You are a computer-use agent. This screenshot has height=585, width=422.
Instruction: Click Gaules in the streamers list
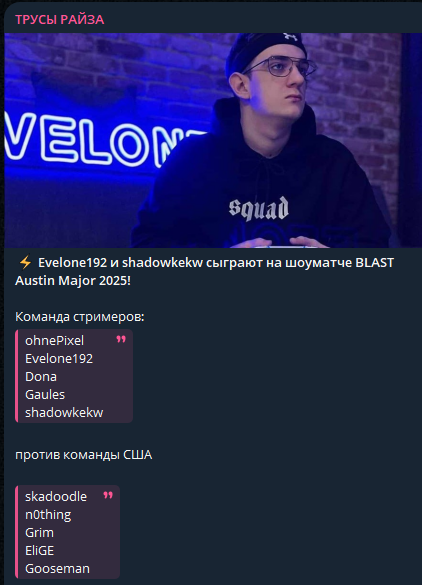click(x=45, y=394)
